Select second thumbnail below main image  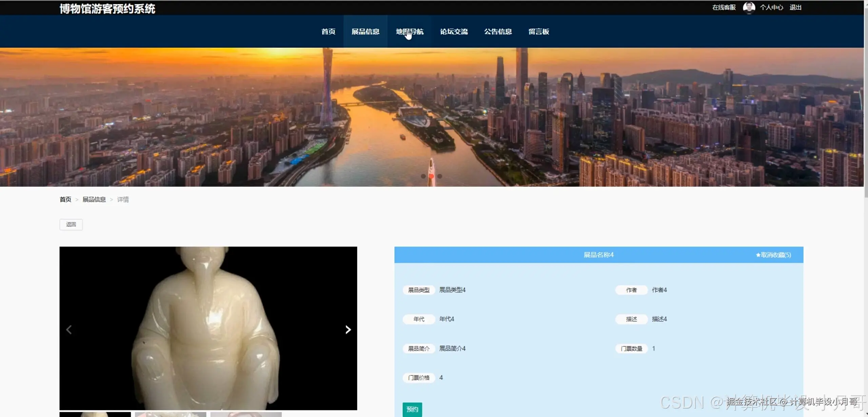click(170, 414)
